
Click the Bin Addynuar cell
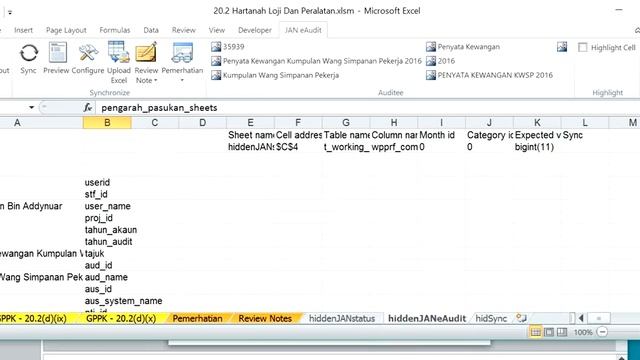[41, 206]
